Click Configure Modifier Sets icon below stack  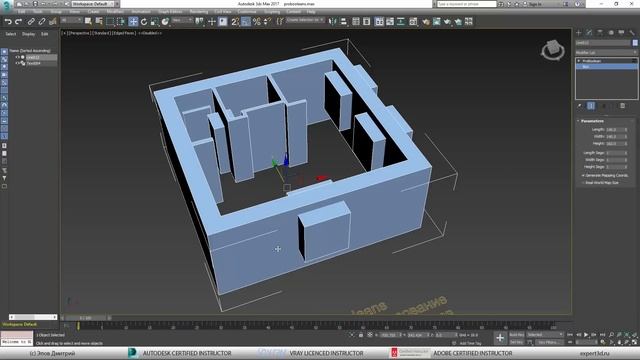click(622, 106)
